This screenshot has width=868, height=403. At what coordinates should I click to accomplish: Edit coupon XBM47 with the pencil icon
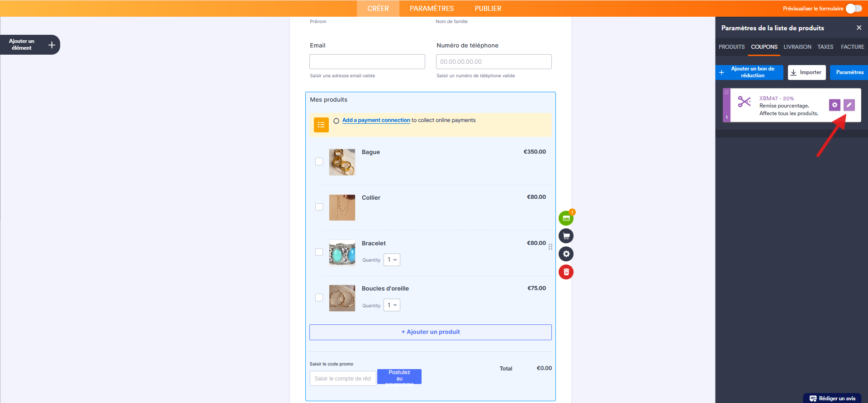coord(849,105)
